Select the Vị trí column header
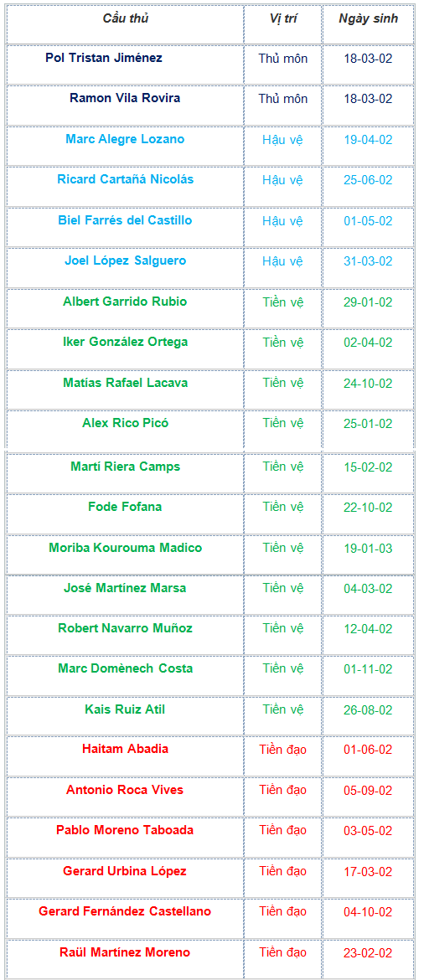 282,18
